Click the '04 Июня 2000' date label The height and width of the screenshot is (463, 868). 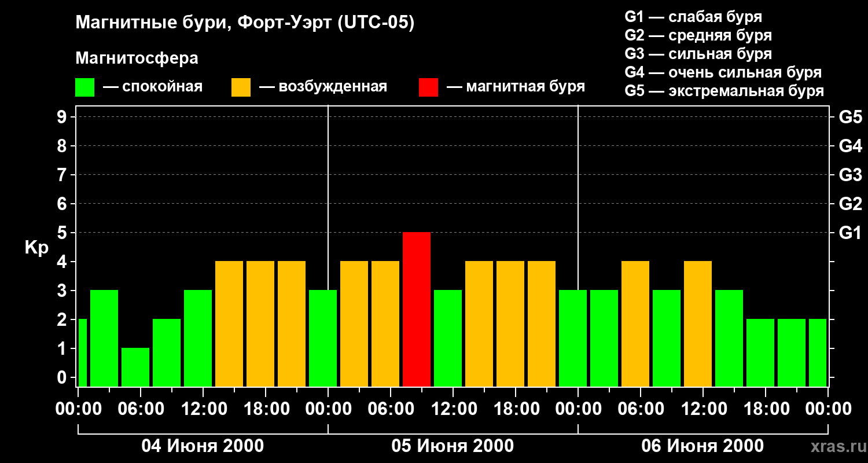203,446
